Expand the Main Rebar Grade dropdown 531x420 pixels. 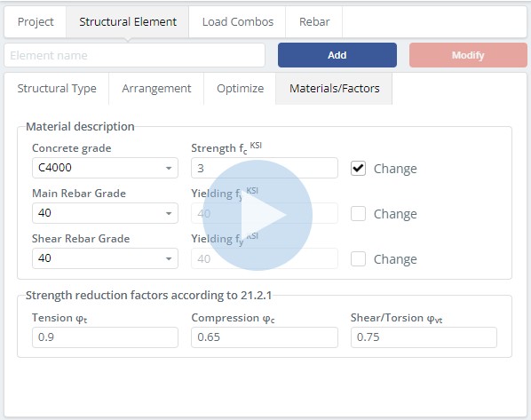[x=105, y=213]
